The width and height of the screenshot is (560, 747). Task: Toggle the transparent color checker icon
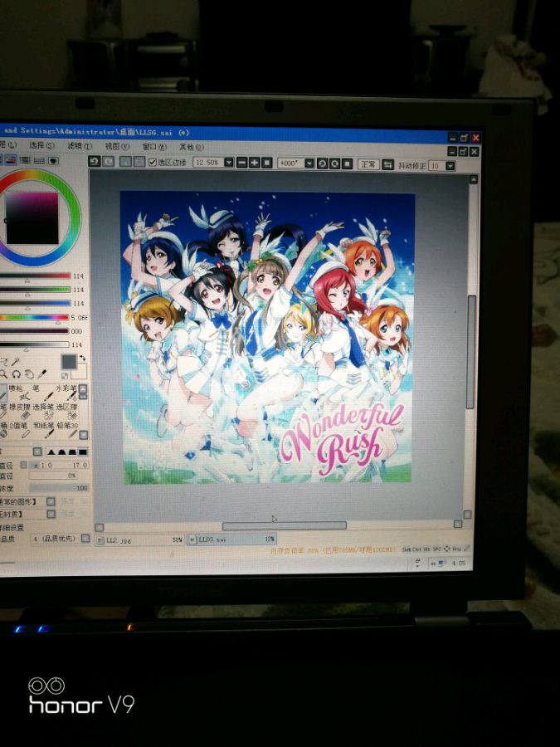click(x=65, y=376)
